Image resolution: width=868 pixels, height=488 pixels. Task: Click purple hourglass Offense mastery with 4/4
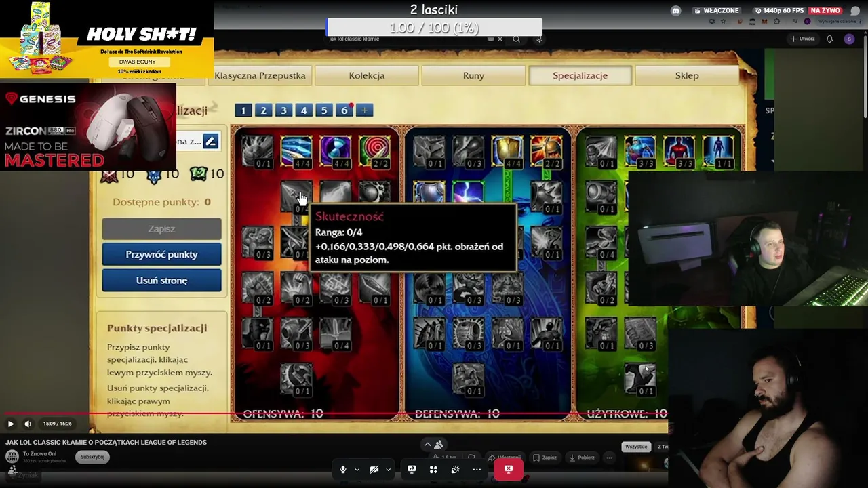coord(336,151)
